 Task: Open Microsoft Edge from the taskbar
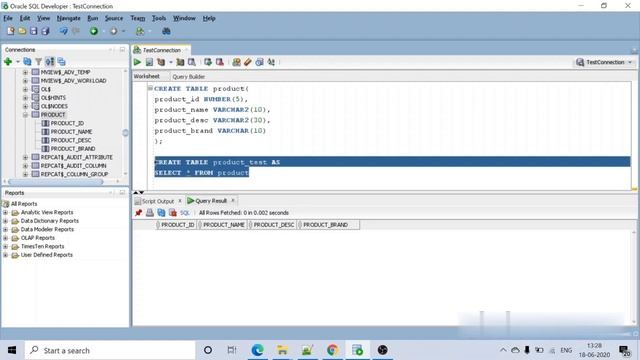pyautogui.click(x=258, y=350)
